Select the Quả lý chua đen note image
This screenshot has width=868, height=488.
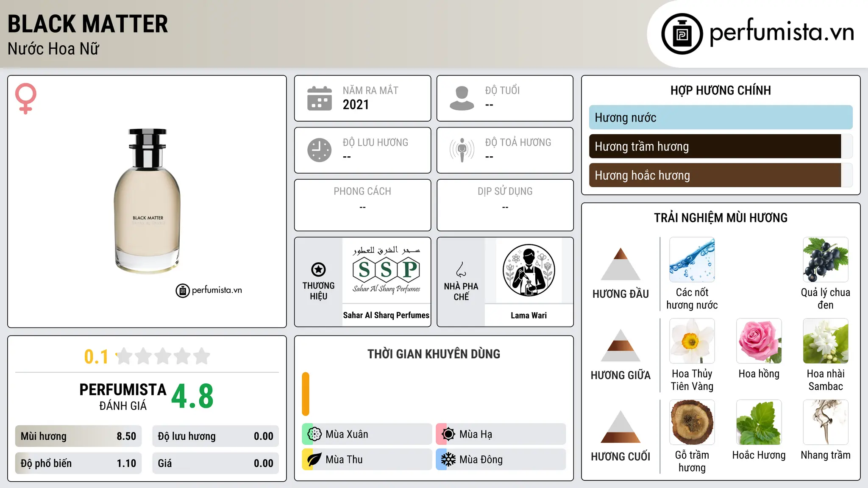826,260
